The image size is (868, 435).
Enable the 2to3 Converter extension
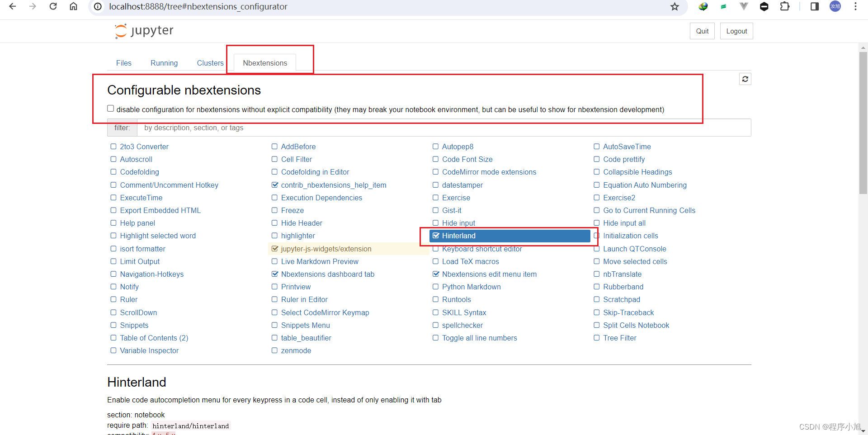click(x=113, y=147)
